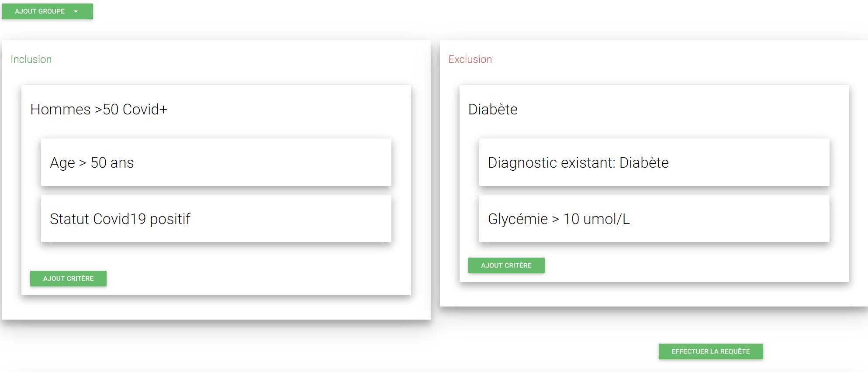Add a criterion to the Diabète group

pos(506,265)
